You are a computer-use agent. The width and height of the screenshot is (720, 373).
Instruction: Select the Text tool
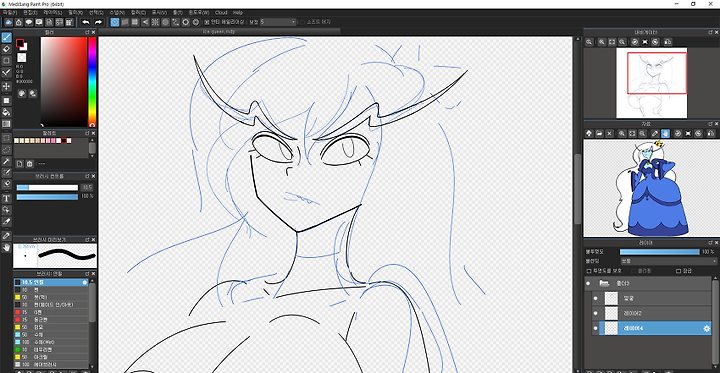pyautogui.click(x=6, y=198)
